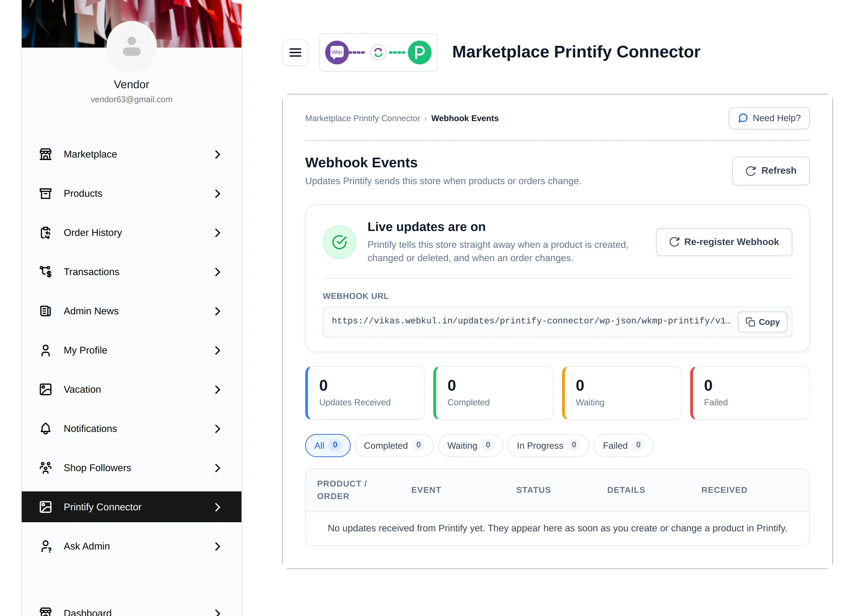Click the Vacation image icon
The image size is (854, 616).
tap(45, 389)
